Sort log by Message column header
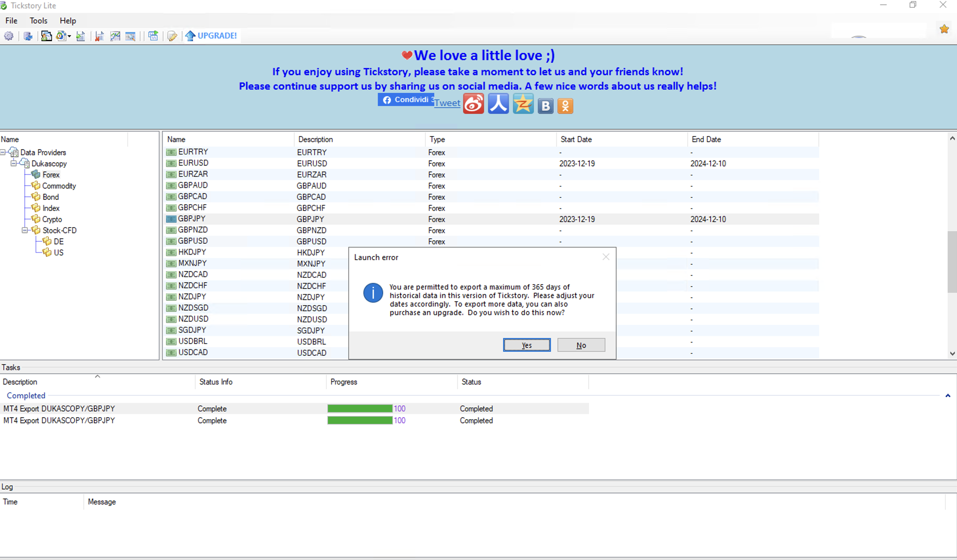957x560 pixels. click(x=514, y=502)
